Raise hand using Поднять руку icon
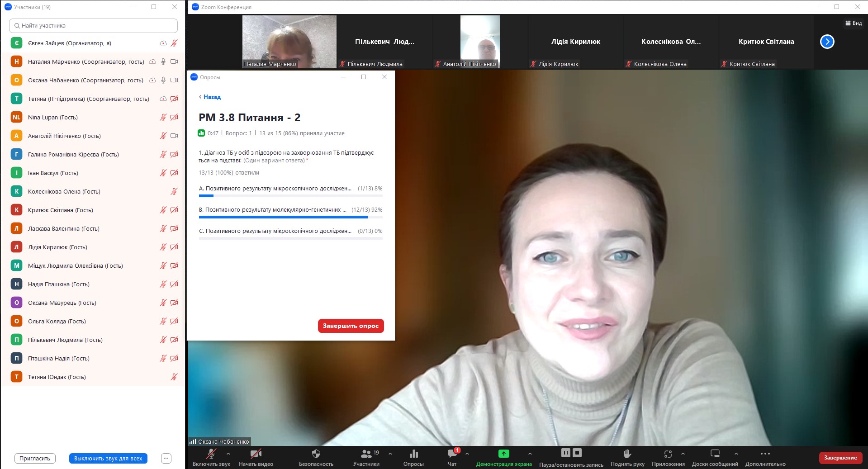 627,454
